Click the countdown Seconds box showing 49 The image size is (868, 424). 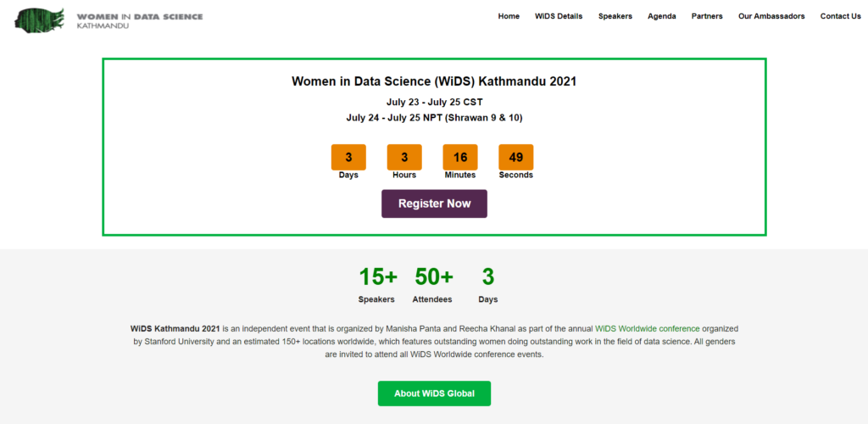(x=516, y=157)
